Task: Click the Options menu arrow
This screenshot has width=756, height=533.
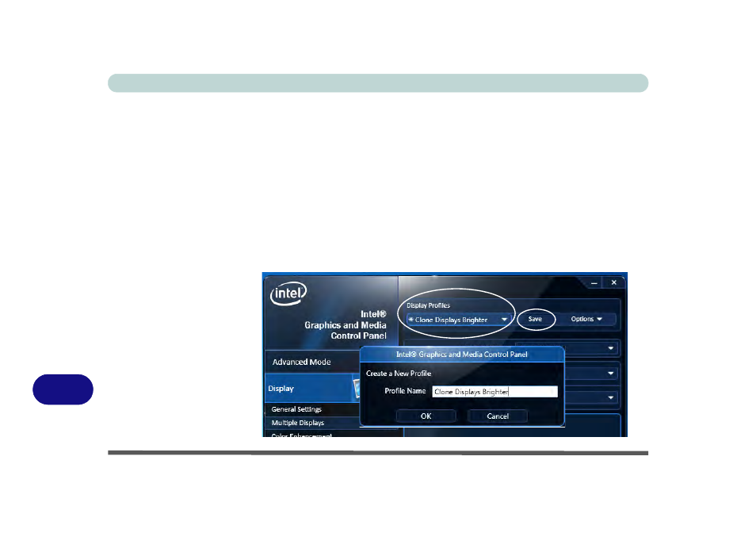Action: coord(598,319)
